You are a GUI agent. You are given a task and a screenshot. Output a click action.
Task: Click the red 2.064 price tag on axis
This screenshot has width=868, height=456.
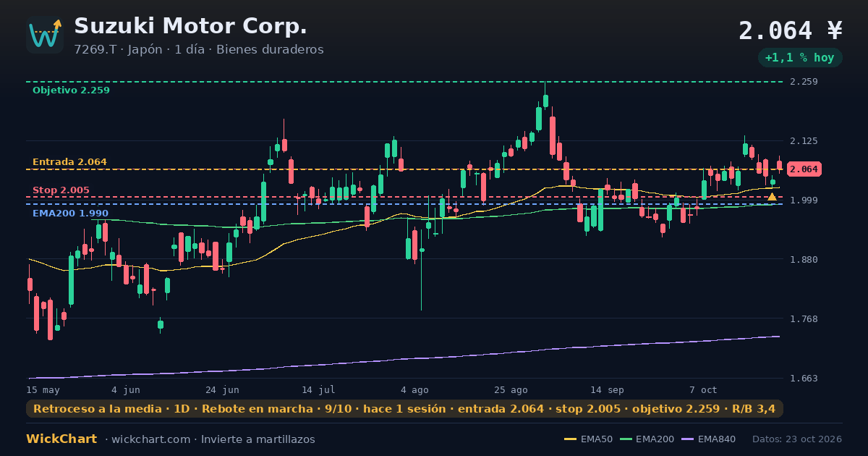[x=804, y=169]
